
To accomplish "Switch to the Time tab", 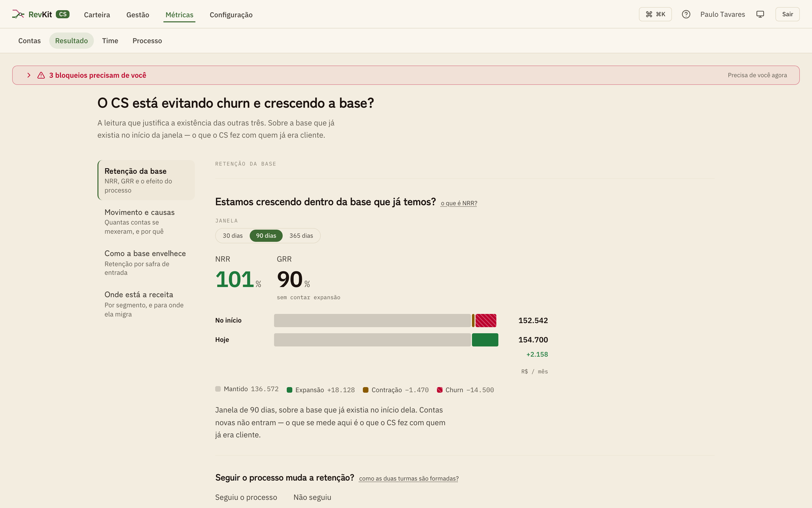I will point(110,41).
